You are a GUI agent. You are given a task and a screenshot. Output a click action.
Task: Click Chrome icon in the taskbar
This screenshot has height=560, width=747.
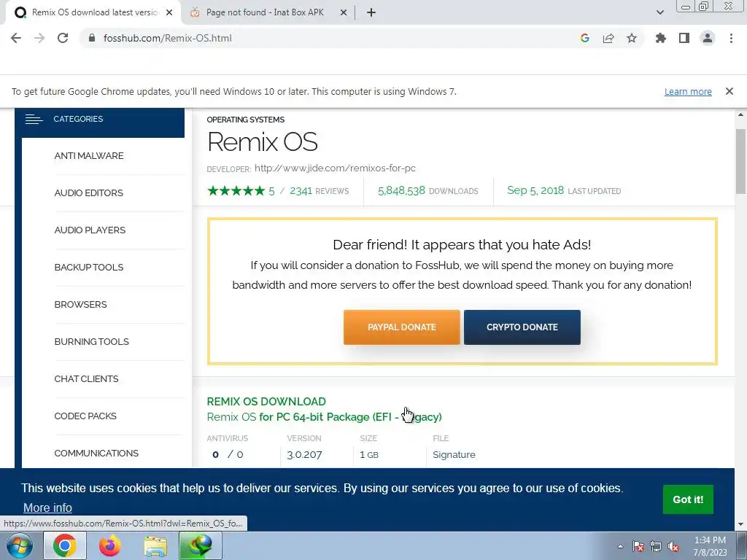click(65, 545)
